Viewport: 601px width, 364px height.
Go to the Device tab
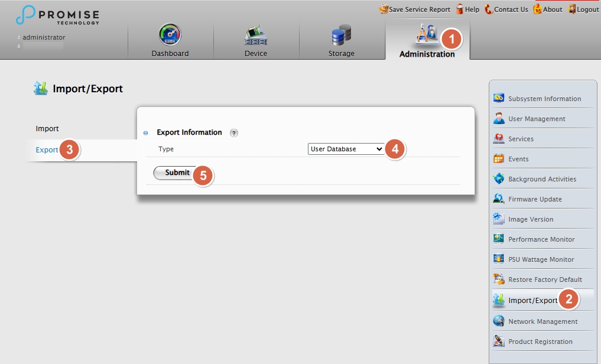256,41
